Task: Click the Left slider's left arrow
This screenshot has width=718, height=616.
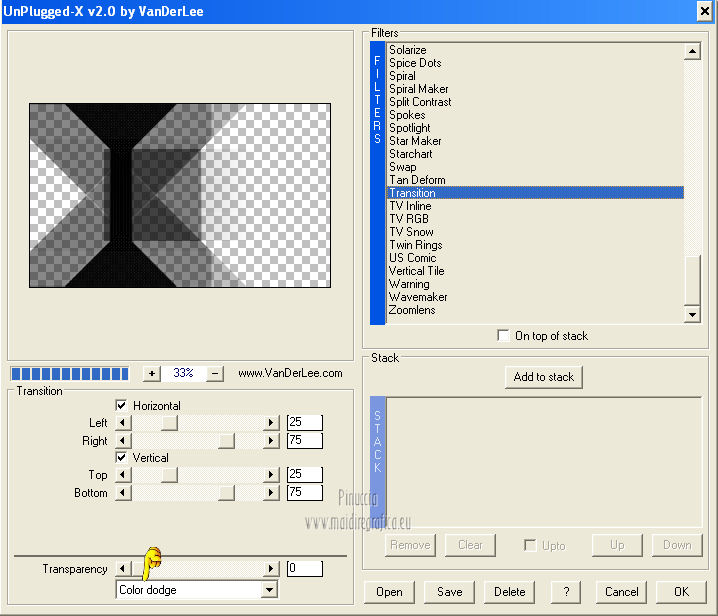Action: pos(123,422)
